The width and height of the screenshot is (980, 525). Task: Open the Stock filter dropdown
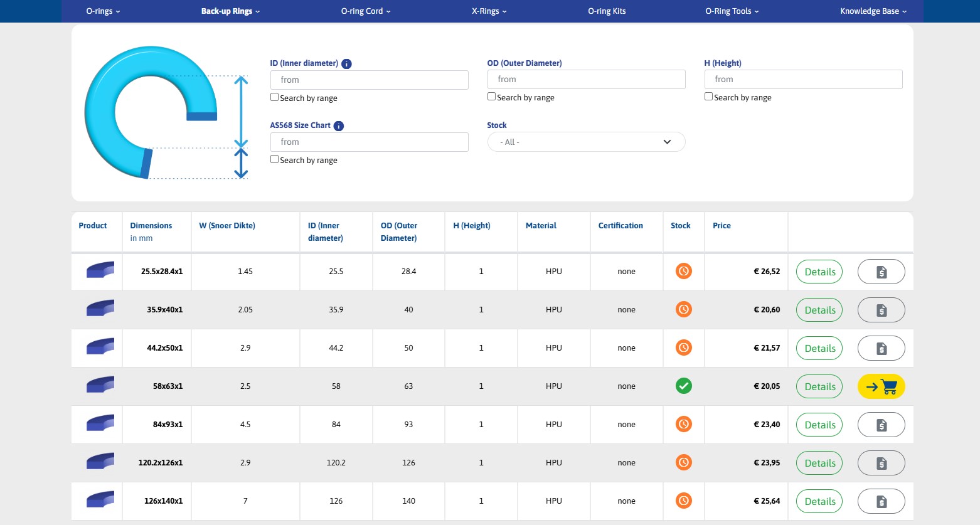click(x=586, y=142)
